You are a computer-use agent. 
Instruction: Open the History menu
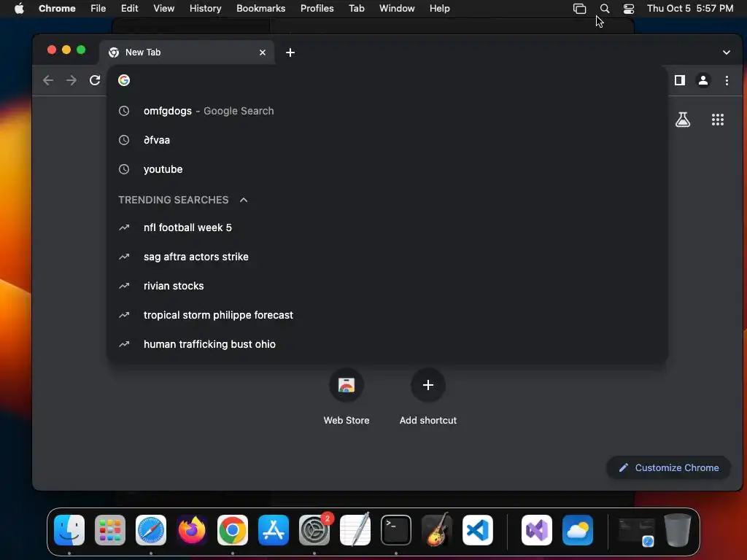(205, 9)
